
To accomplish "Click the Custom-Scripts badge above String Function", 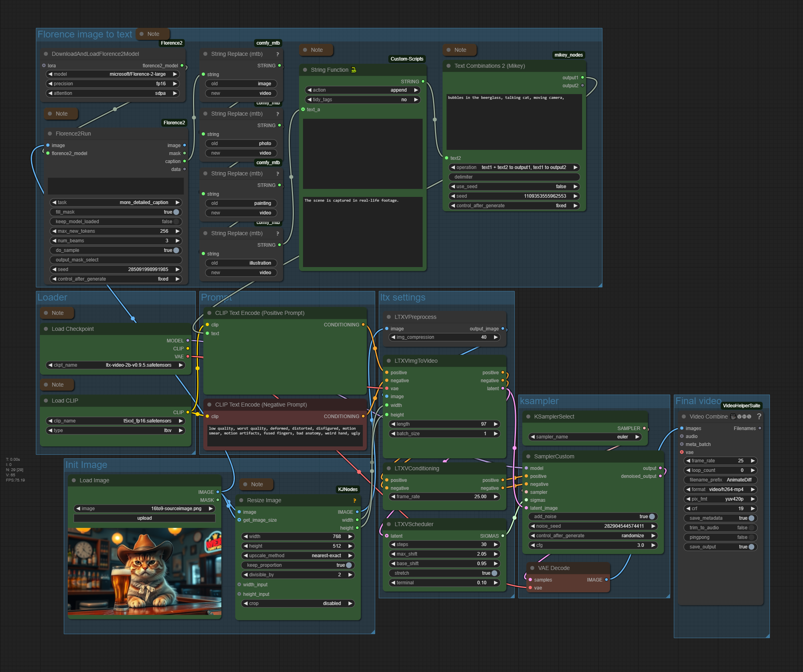I will click(407, 59).
